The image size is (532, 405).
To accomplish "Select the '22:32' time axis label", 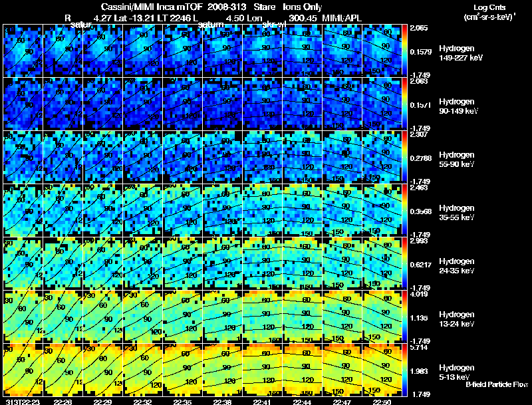I will [x=142, y=402].
